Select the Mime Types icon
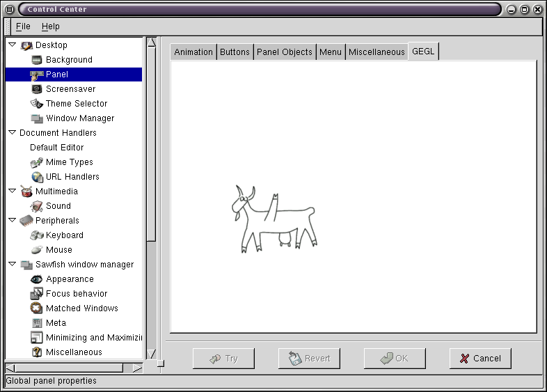This screenshot has height=392, width=547. pyautogui.click(x=37, y=162)
